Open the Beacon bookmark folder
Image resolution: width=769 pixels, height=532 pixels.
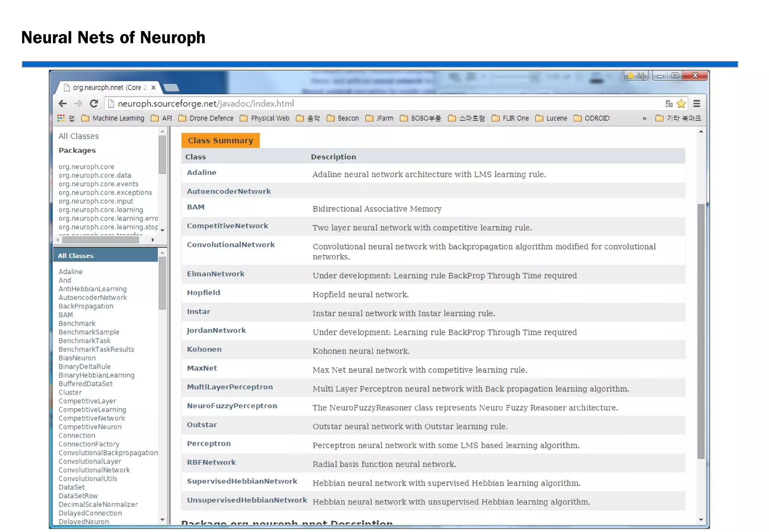pyautogui.click(x=343, y=118)
